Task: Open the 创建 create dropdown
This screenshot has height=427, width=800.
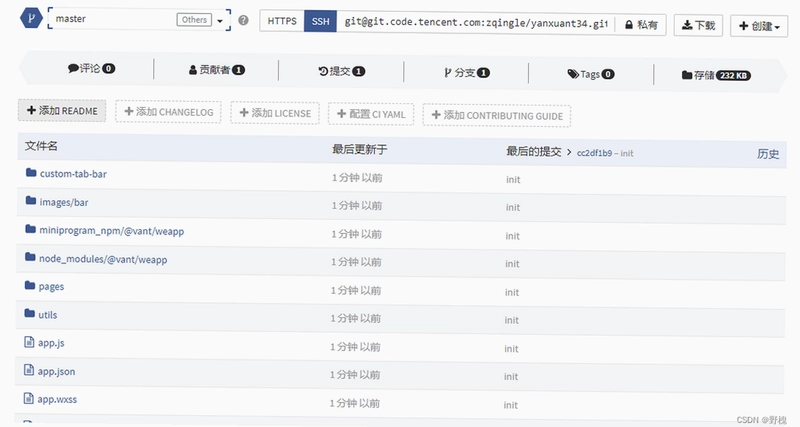Action: click(x=759, y=26)
